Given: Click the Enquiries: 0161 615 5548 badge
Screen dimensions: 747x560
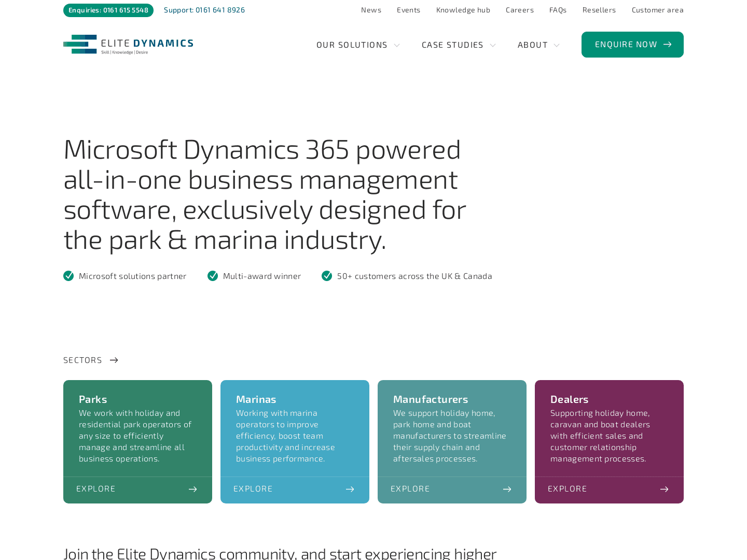Looking at the screenshot, I should 108,9.
